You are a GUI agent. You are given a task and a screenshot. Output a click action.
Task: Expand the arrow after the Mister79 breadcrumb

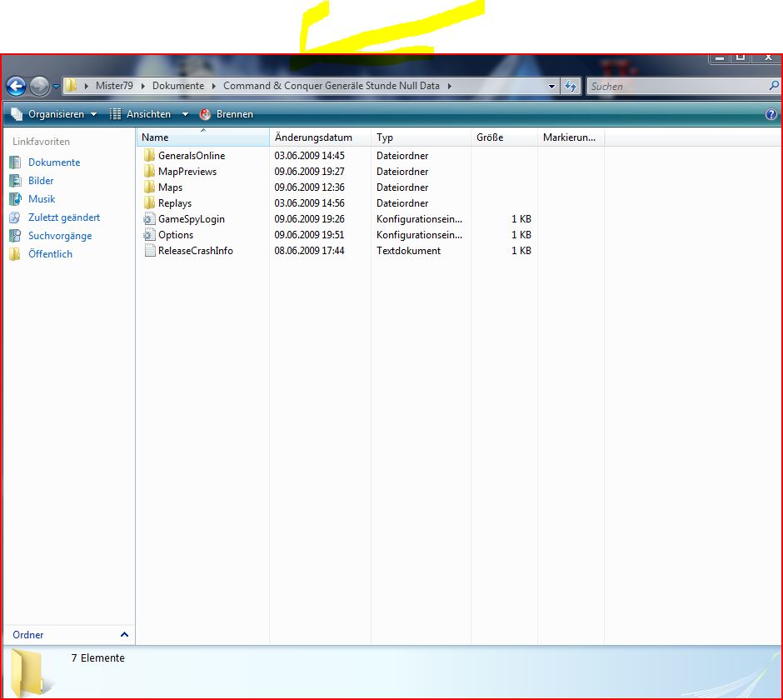pos(142,86)
